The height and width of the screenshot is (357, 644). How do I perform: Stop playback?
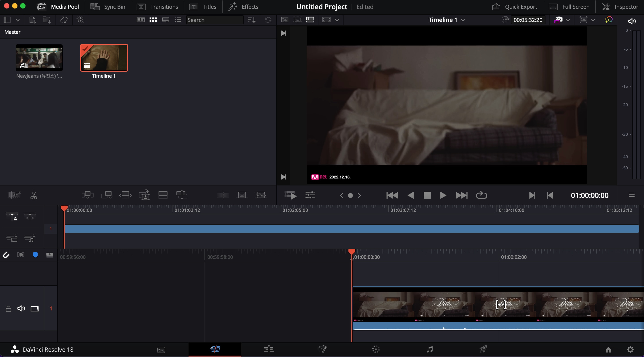tap(427, 195)
